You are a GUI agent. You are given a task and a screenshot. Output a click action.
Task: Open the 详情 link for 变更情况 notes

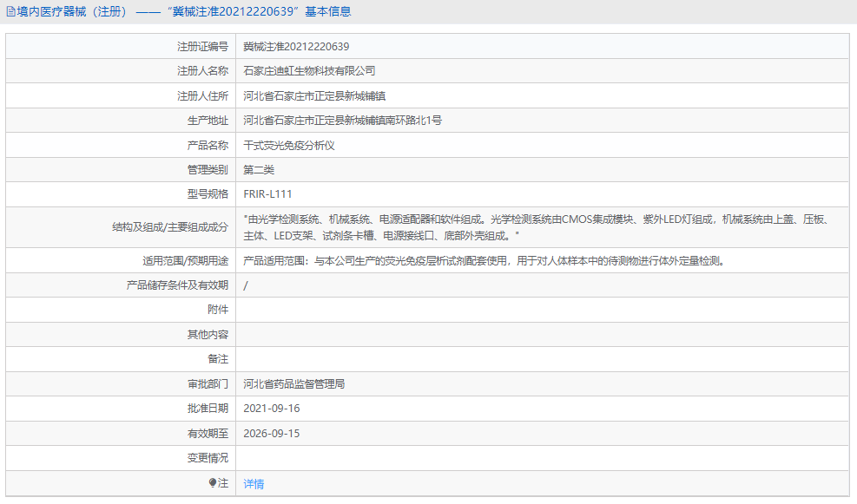pos(252,482)
